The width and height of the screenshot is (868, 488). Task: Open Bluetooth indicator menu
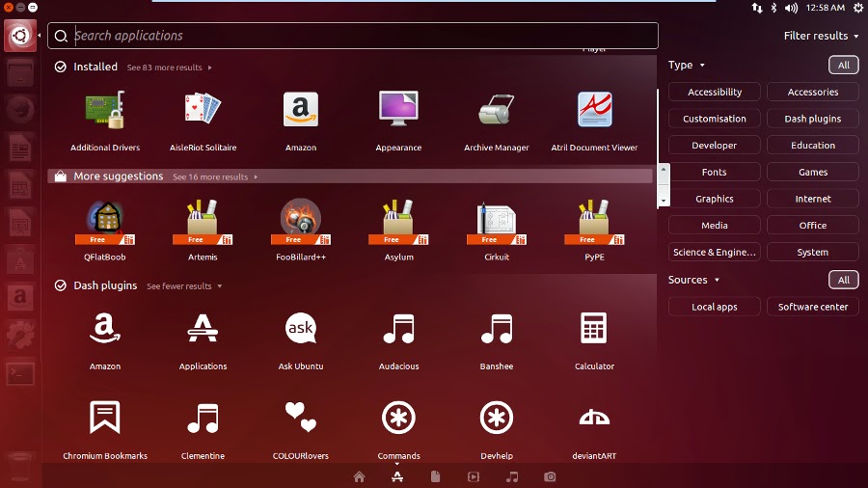pos(773,7)
